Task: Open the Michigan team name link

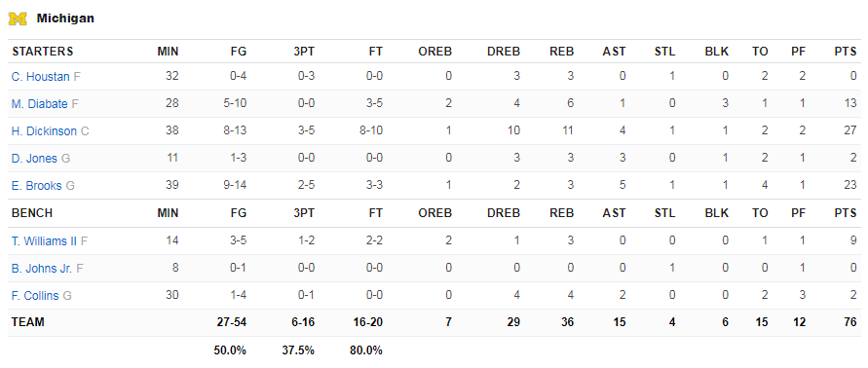Action: [65, 18]
